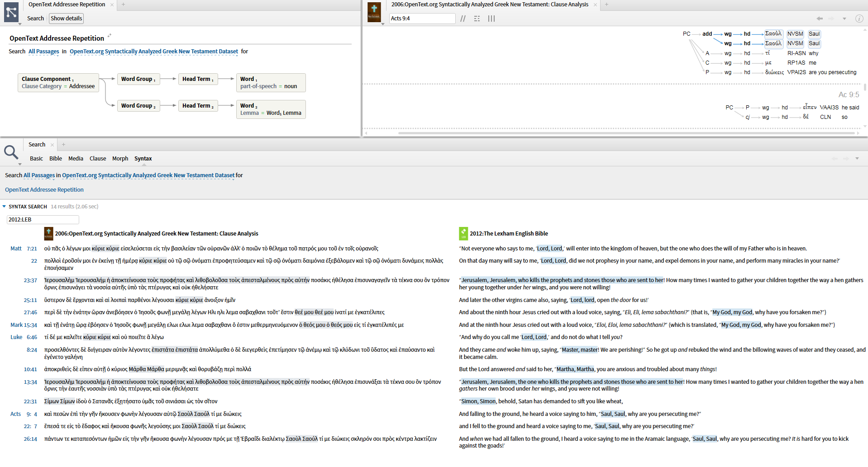868x467 pixels.
Task: Click the OpenText Addressee Repetition query link
Action: tap(44, 190)
